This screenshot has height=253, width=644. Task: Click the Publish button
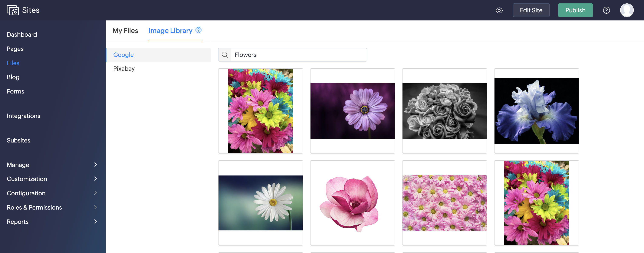575,10
